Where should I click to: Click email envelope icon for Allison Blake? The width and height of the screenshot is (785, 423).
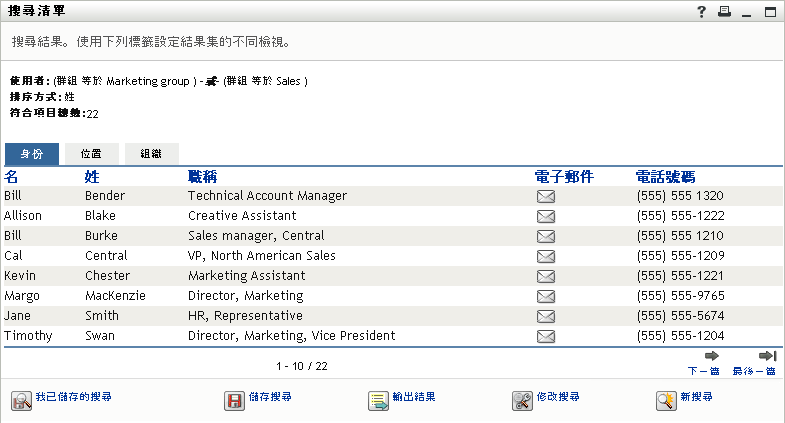[x=546, y=216]
